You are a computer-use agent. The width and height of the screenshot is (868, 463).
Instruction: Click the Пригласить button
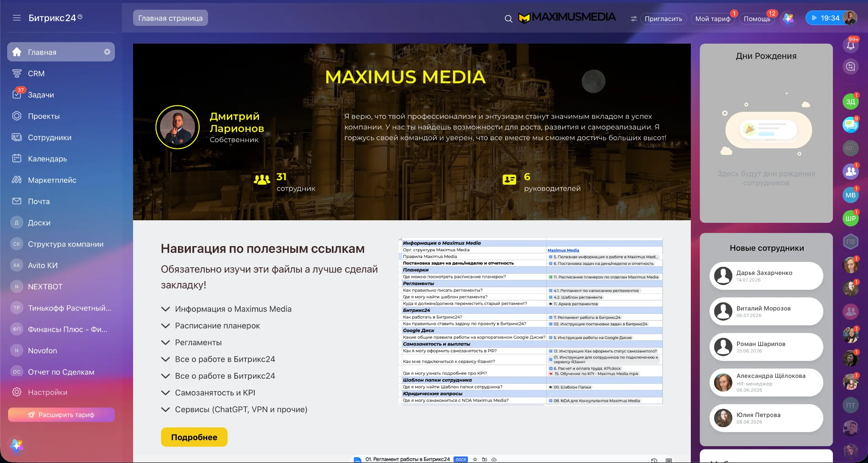click(x=663, y=19)
